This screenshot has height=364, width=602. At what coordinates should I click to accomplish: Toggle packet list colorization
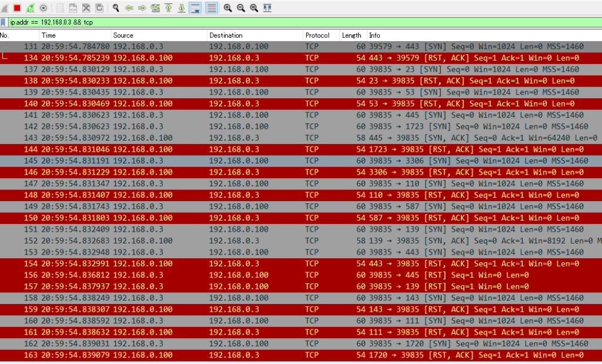click(211, 8)
